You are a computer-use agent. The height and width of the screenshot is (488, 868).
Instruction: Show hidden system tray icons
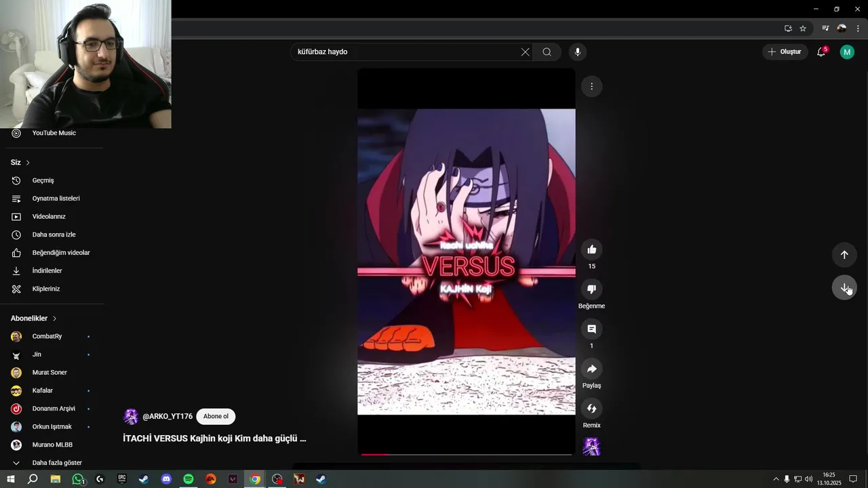(776, 479)
